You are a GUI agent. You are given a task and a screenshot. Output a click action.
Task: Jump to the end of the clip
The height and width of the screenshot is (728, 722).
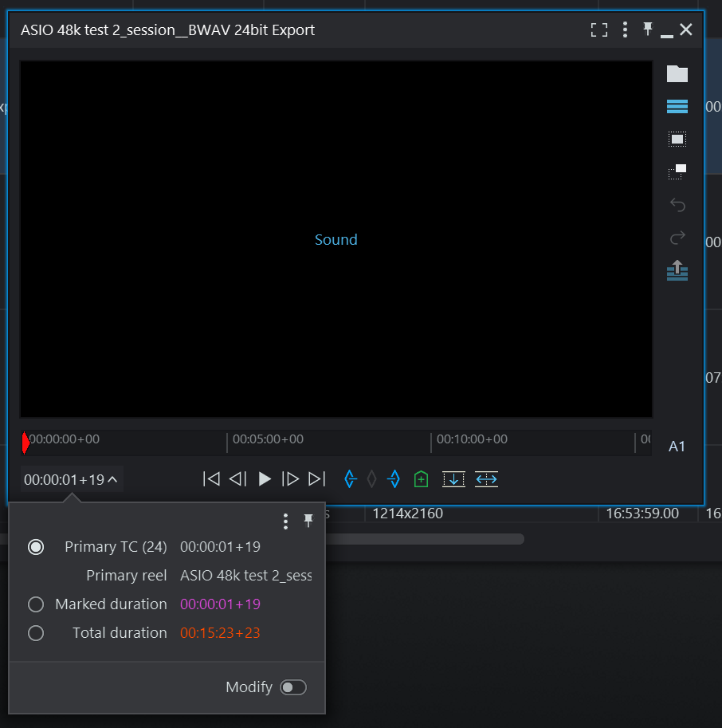pos(317,478)
